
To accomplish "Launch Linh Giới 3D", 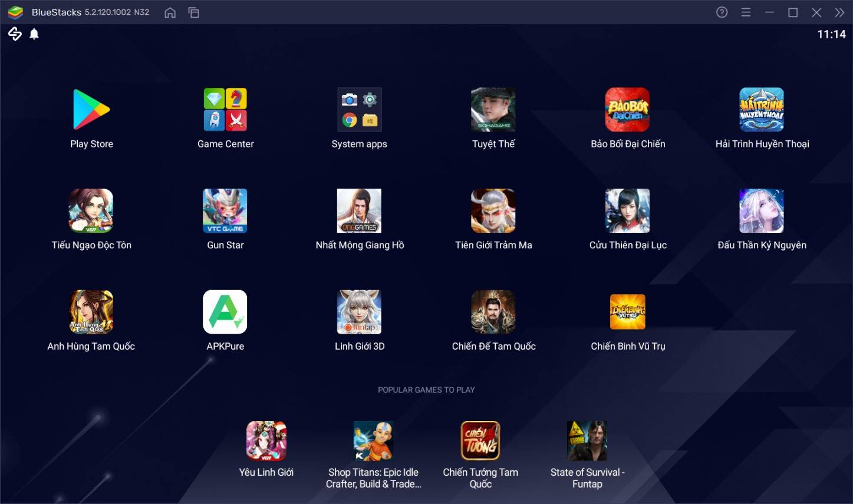I will (x=360, y=312).
